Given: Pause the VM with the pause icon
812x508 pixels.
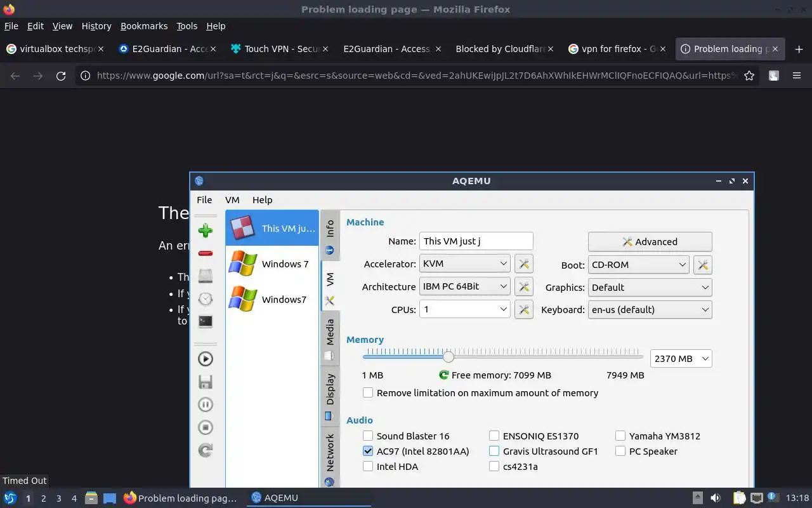Looking at the screenshot, I should pos(205,404).
